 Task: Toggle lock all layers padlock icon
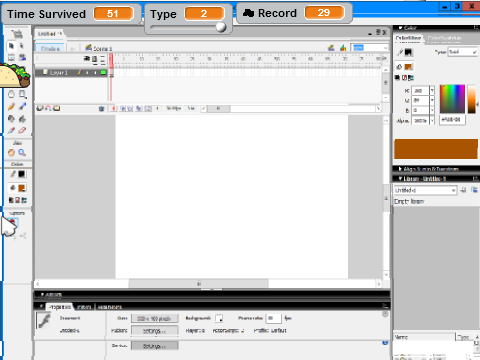pyautogui.click(x=95, y=59)
